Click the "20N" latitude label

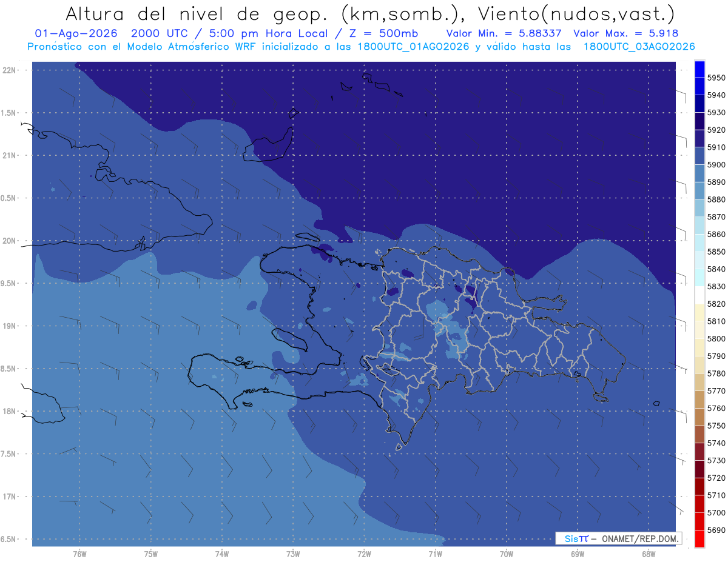[x=10, y=241]
